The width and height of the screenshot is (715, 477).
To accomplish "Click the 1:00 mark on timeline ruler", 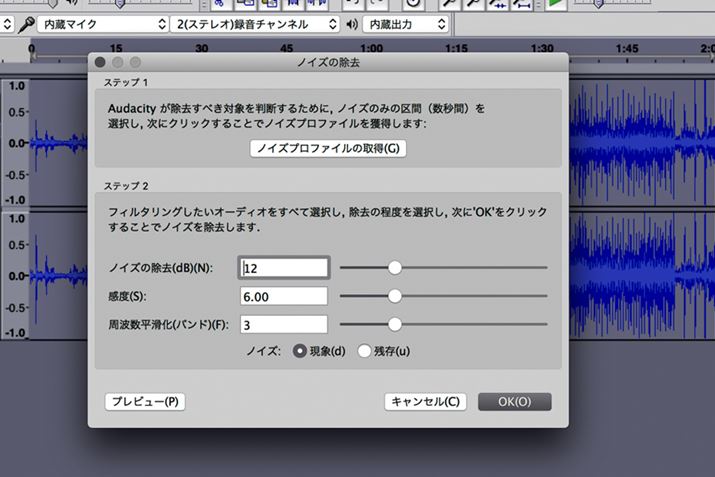I will click(371, 49).
